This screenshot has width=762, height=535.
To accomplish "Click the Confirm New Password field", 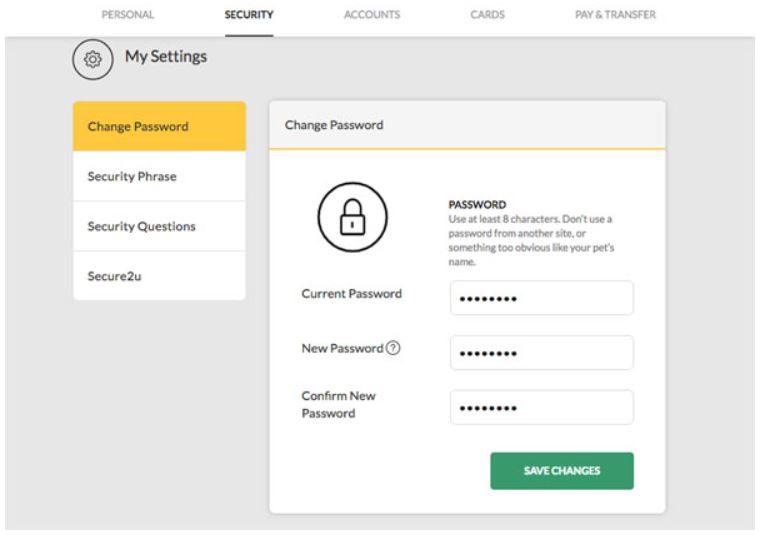I will [x=541, y=407].
